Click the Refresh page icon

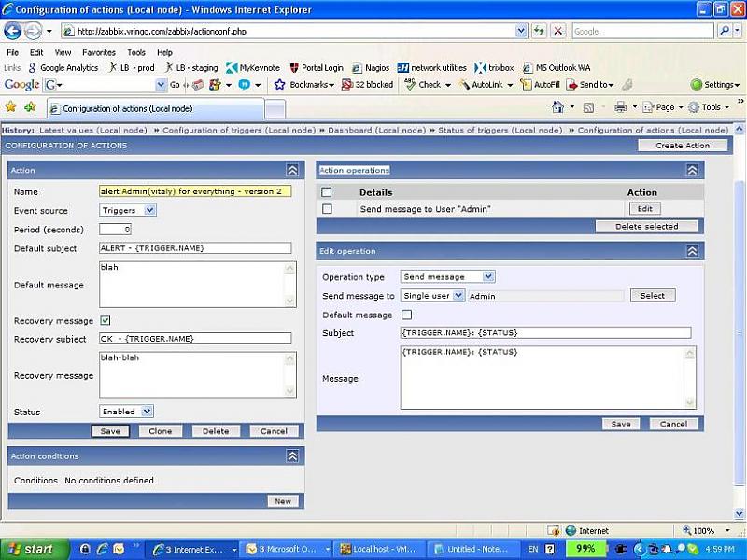[539, 31]
